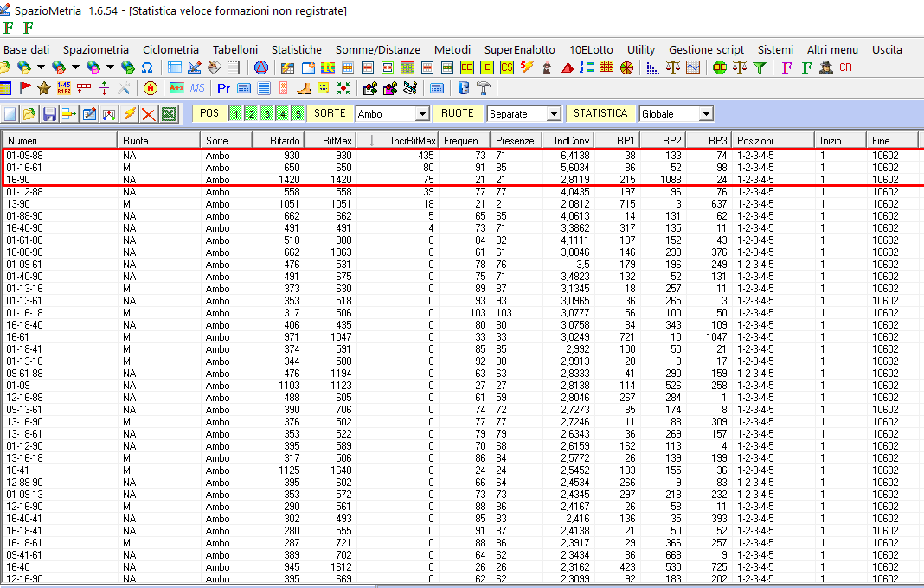Click the gold star icon
The width and height of the screenshot is (924, 588).
pyautogui.click(x=44, y=88)
